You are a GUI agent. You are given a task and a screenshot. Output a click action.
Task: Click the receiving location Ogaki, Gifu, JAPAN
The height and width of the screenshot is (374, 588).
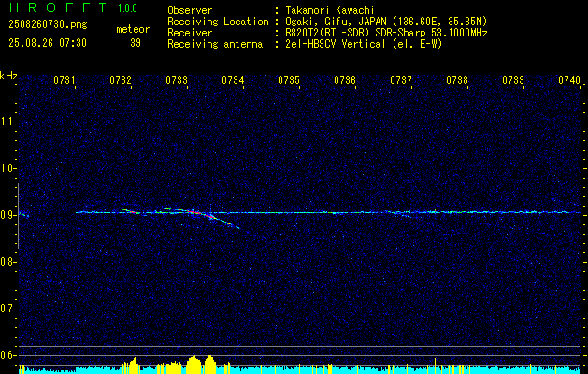(x=336, y=22)
